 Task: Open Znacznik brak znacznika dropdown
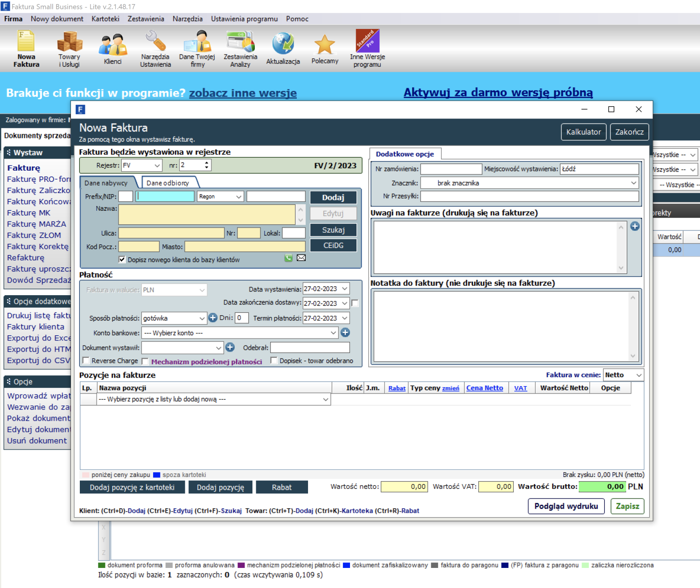point(634,183)
